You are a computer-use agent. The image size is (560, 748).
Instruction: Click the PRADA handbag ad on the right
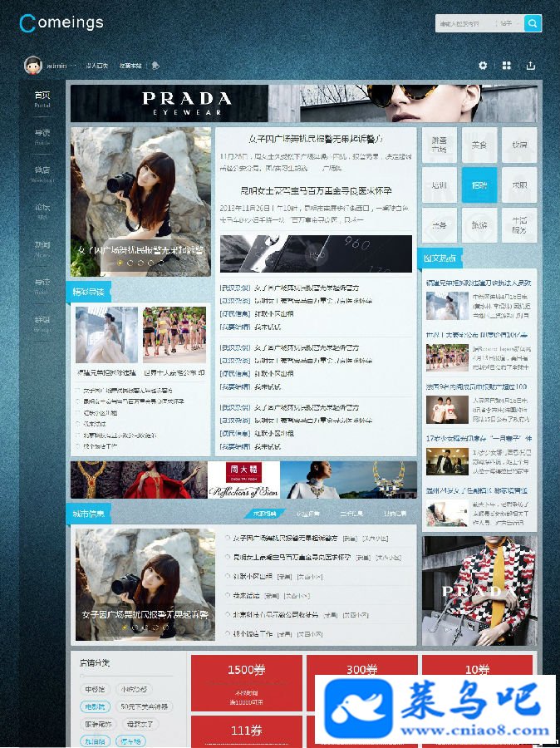pos(479,591)
